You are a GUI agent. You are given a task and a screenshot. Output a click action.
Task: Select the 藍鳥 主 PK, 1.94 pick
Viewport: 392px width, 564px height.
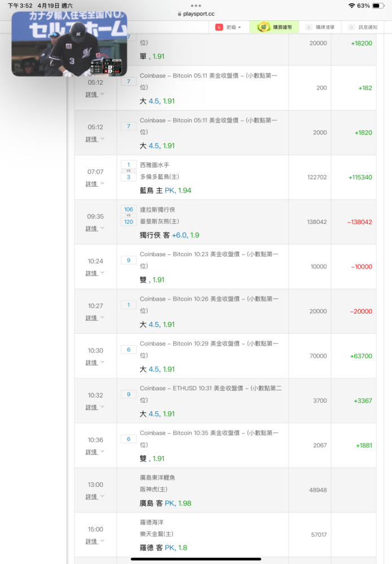point(165,190)
